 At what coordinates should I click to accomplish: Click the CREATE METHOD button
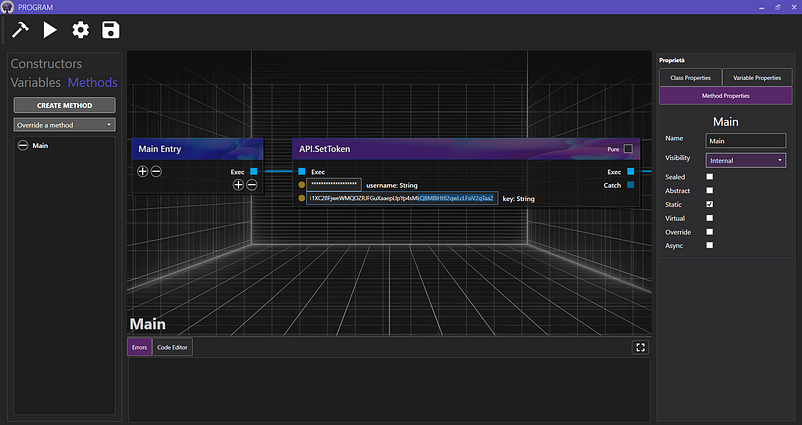coord(64,105)
